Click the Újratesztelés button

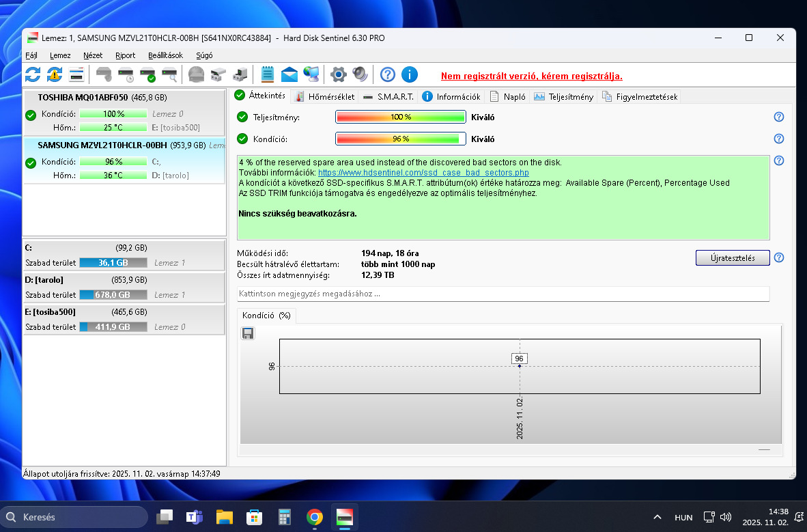click(733, 257)
